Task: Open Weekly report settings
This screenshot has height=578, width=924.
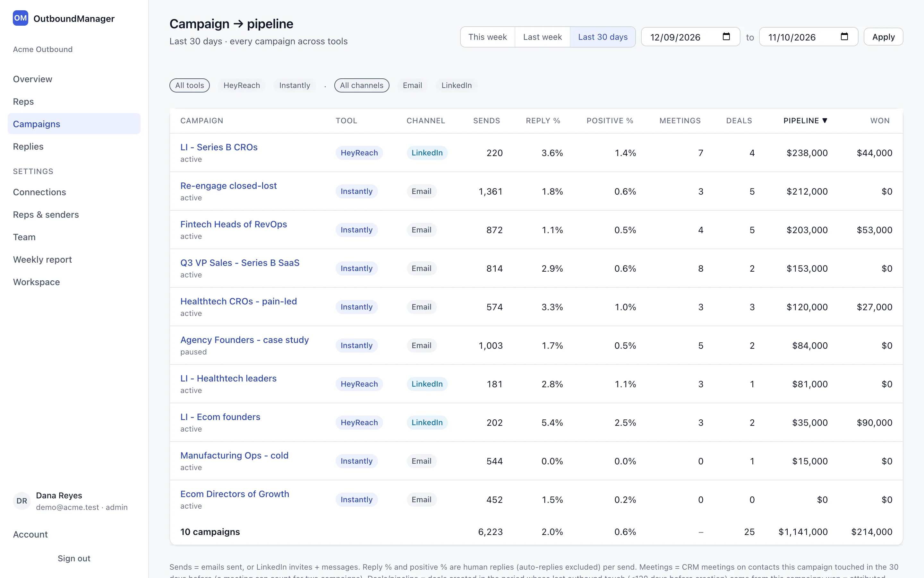Action: click(x=74, y=259)
